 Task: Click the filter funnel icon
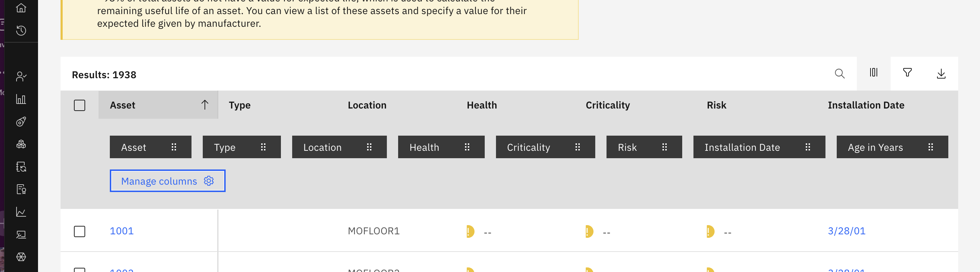click(x=907, y=72)
